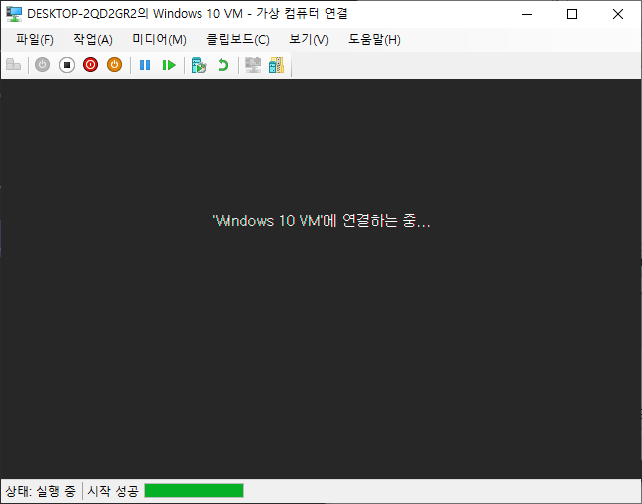Click the red Shut Down icon
This screenshot has width=642, height=504.
coord(90,65)
